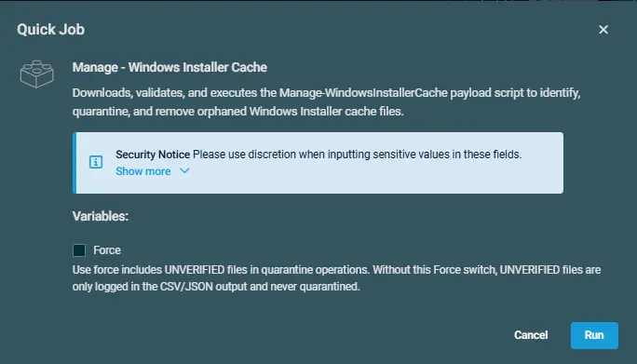Enable the Force checkbox
637x364 pixels.
point(79,250)
